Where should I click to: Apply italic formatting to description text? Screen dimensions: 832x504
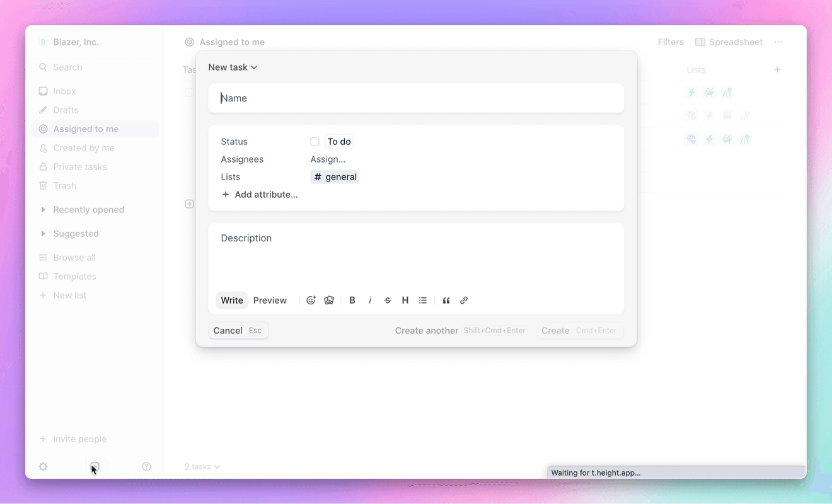click(370, 300)
